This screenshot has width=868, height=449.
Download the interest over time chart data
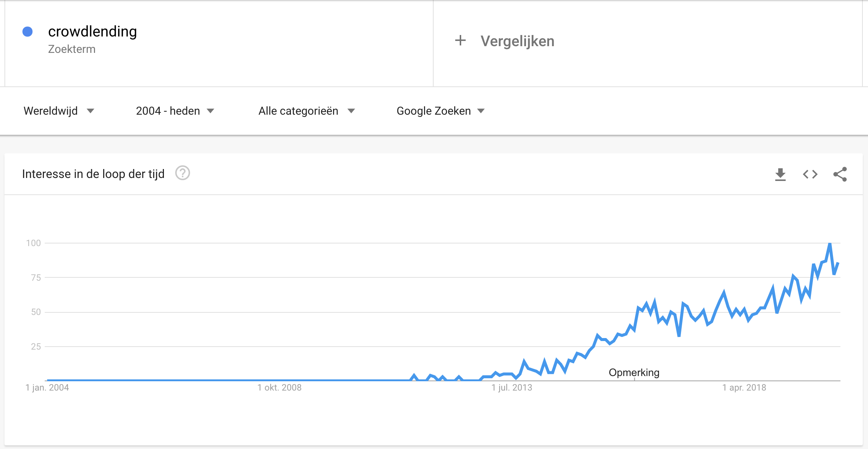pyautogui.click(x=780, y=174)
